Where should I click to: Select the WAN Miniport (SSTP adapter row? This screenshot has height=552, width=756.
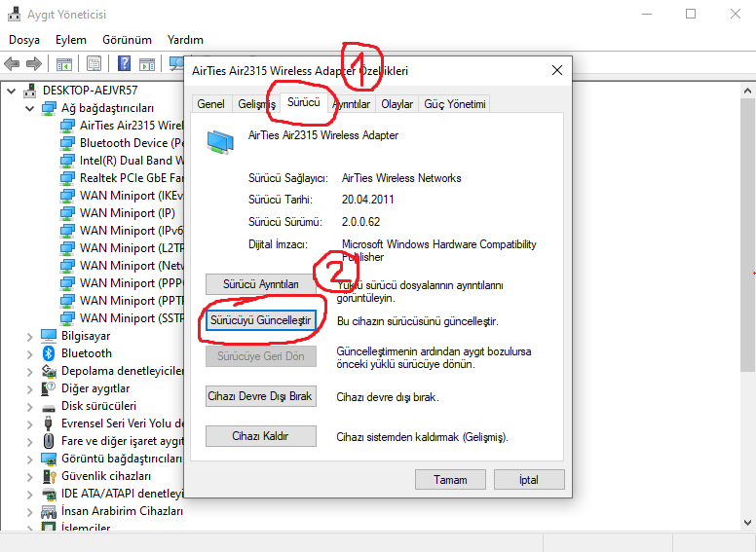pos(122,318)
